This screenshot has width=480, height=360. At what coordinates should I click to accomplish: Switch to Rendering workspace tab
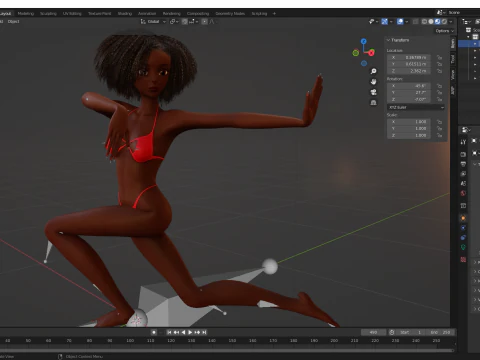click(x=172, y=14)
